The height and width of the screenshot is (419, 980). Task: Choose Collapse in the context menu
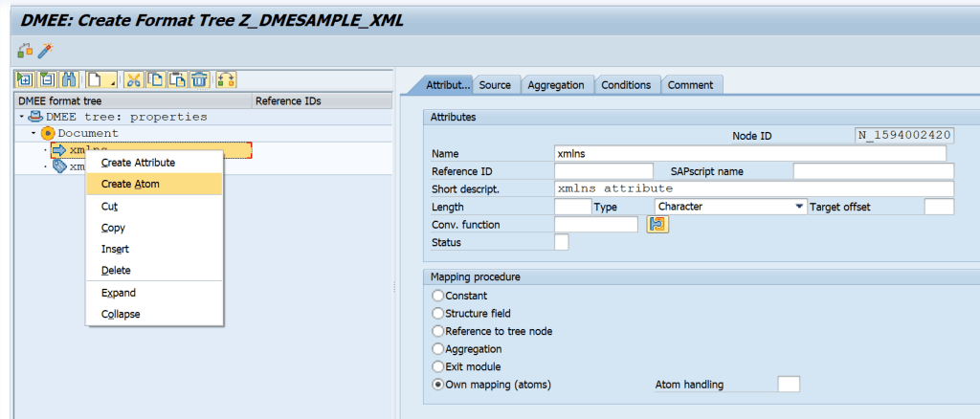tap(154, 314)
